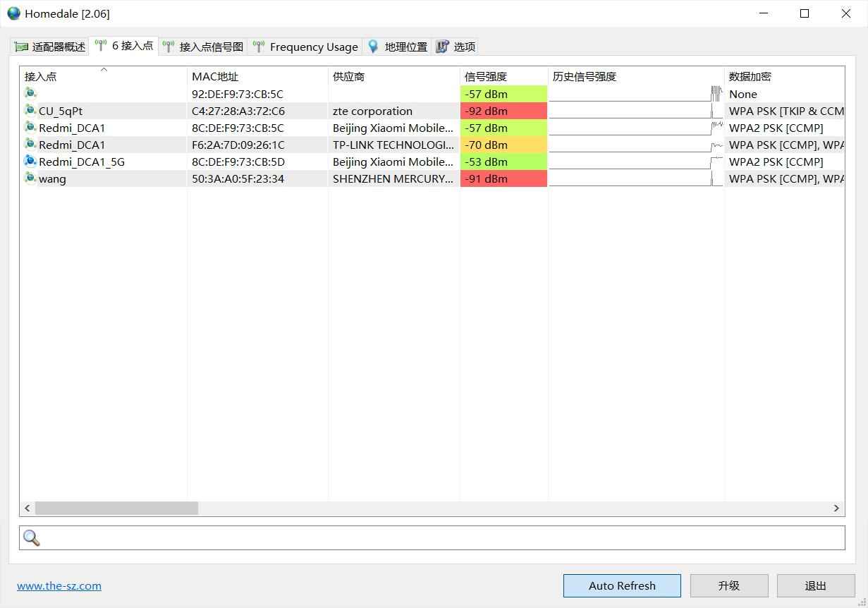This screenshot has width=868, height=608.
Task: Click the 退出 button
Action: point(815,585)
